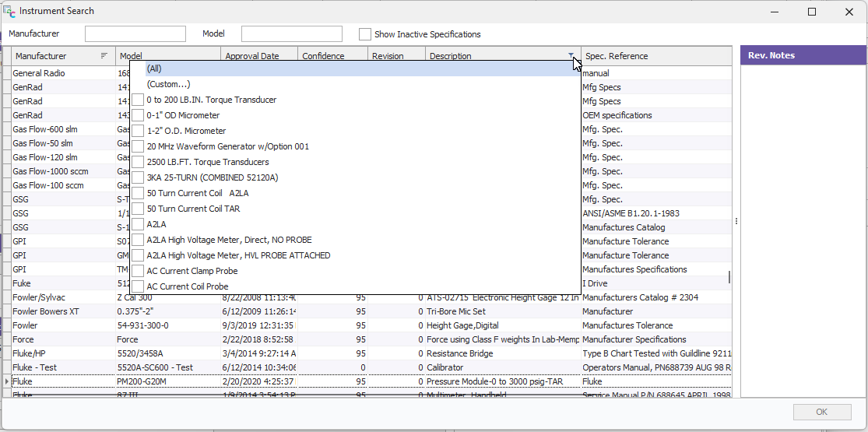Click the sort icon in Manufacturer column header

coord(104,56)
